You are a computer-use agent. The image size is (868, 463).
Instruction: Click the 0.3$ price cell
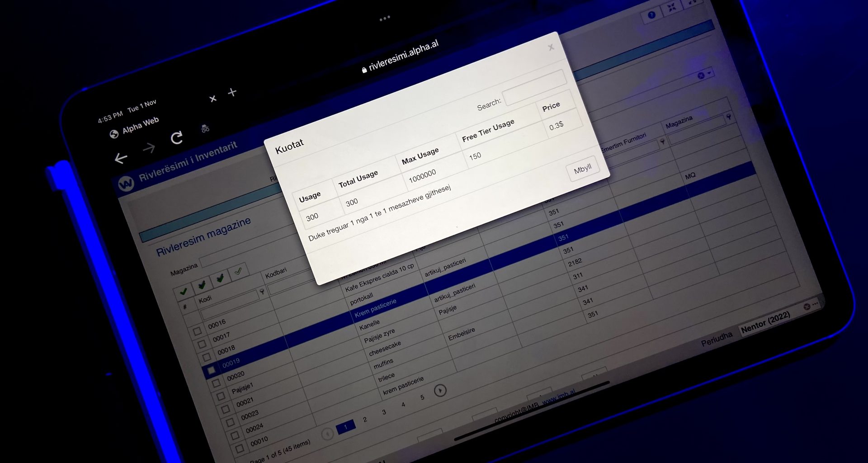[x=557, y=126]
